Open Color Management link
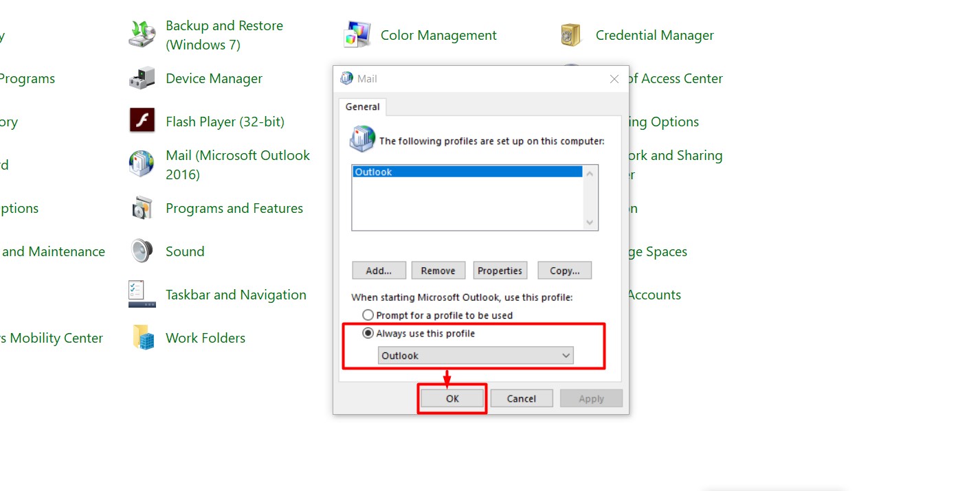This screenshot has width=980, height=491. click(x=438, y=35)
